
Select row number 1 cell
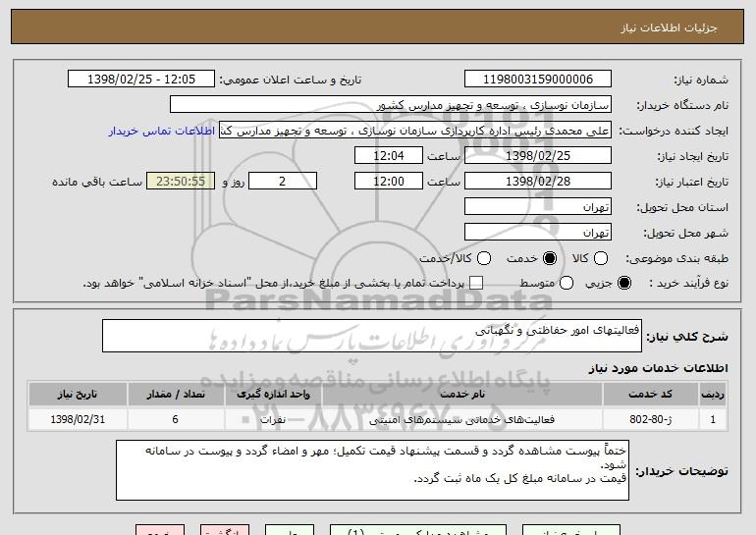click(713, 419)
